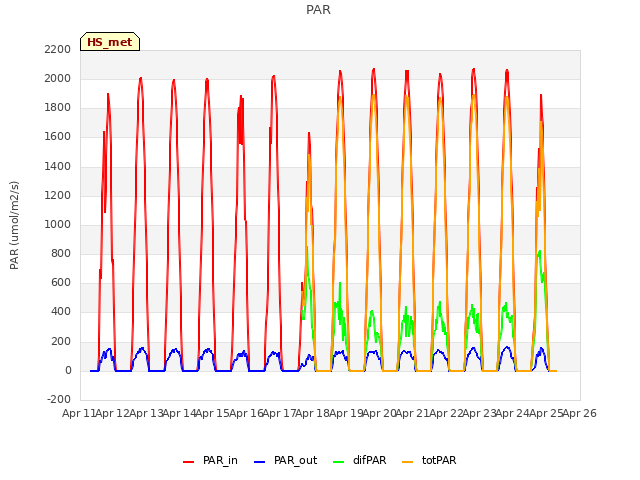Image resolution: width=640 pixels, height=480 pixels.
Task: Click the blue PAR_out legend swatch
Action: (x=259, y=462)
